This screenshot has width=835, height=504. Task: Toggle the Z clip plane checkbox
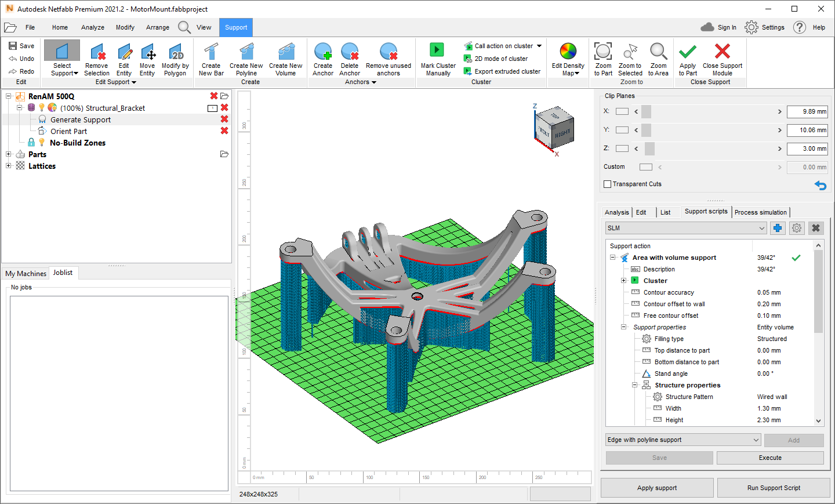622,148
